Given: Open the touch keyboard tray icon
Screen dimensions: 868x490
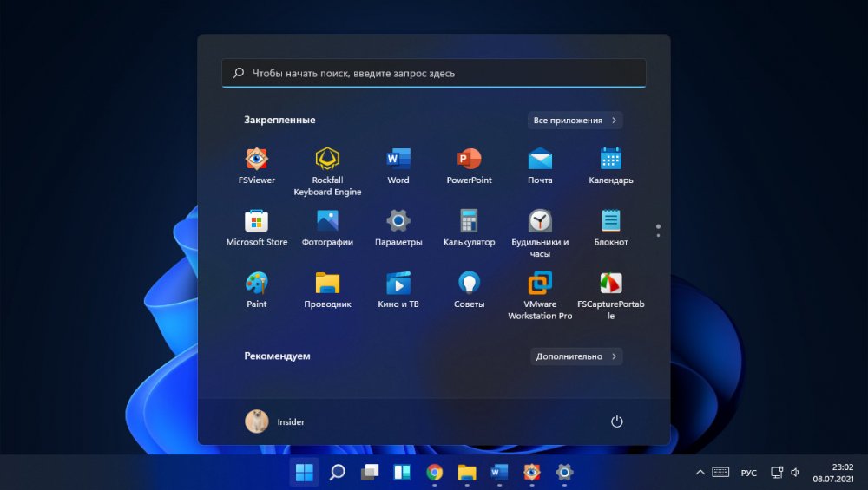Looking at the screenshot, I should 720,473.
